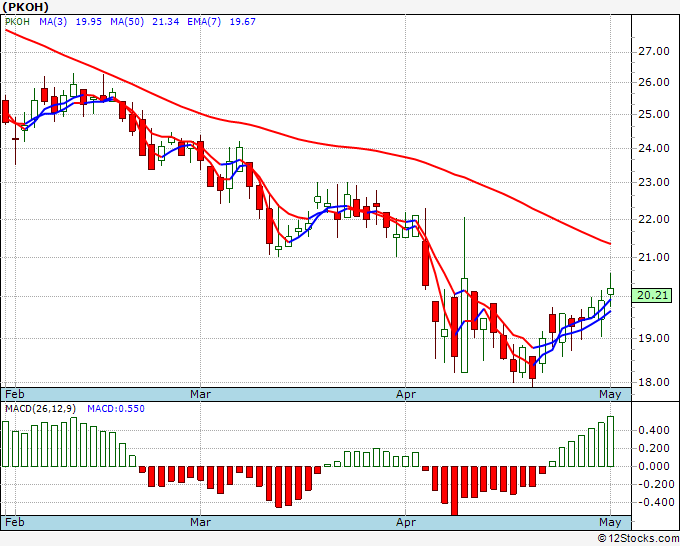Select Apr on the MACD panel time axis

(x=406, y=522)
